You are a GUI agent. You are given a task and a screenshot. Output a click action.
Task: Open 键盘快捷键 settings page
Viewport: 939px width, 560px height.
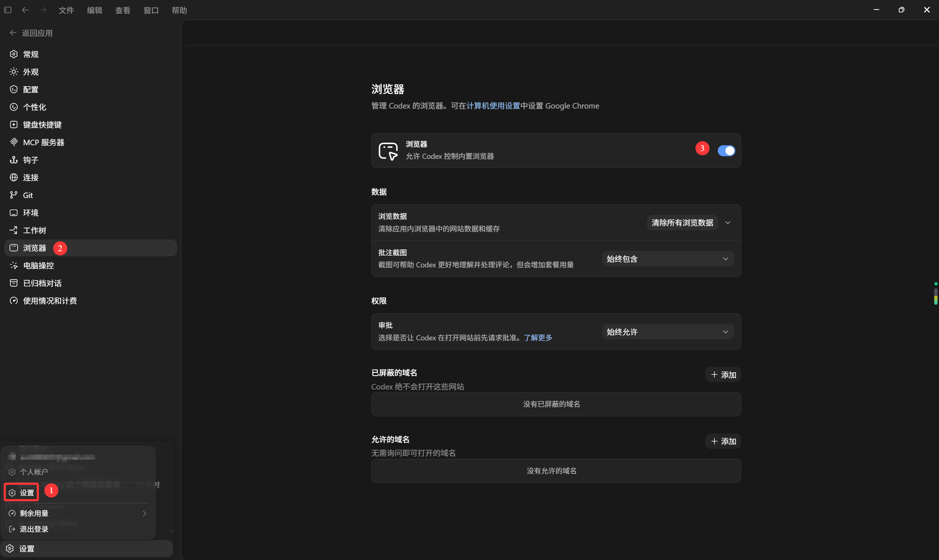point(90,125)
